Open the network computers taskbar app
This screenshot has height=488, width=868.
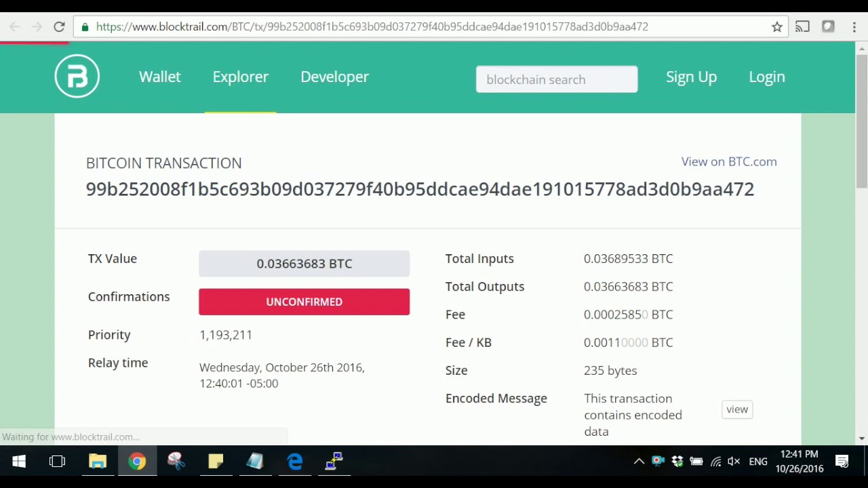pos(334,462)
